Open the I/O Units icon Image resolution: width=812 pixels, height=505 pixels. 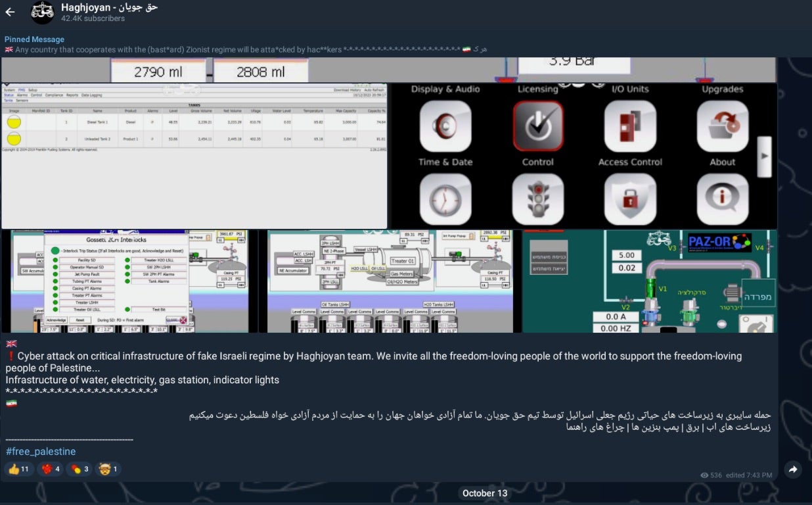tap(630, 126)
